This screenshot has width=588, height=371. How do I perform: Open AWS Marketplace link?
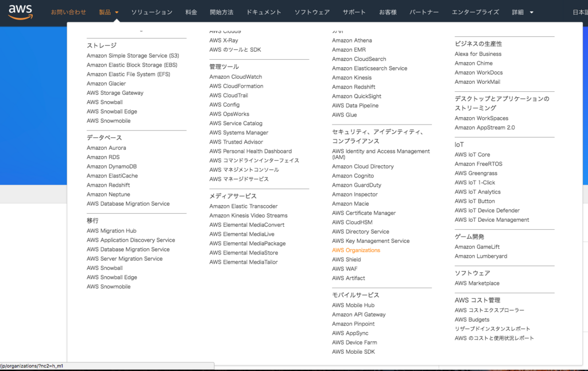(477, 283)
